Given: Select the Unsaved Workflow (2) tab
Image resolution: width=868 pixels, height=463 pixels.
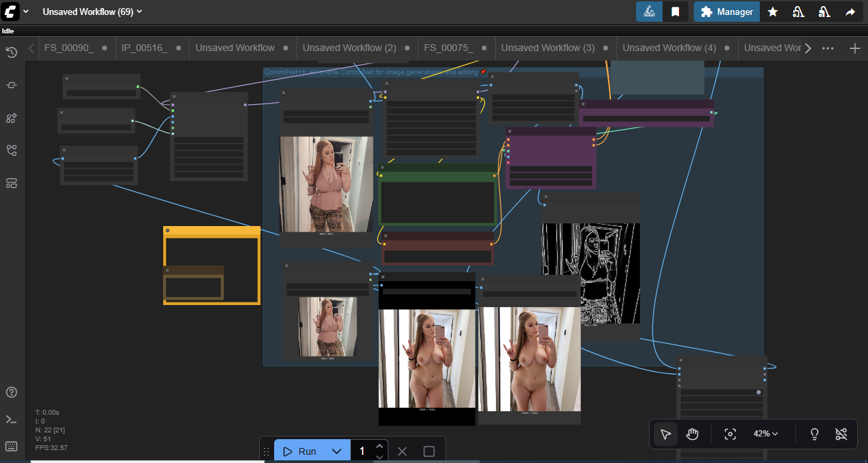Looking at the screenshot, I should [x=349, y=48].
